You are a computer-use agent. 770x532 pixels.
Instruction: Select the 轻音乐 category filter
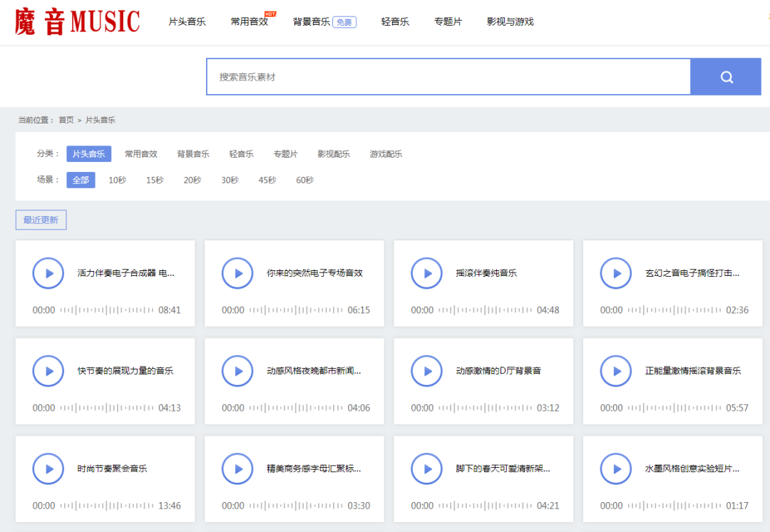pos(241,154)
